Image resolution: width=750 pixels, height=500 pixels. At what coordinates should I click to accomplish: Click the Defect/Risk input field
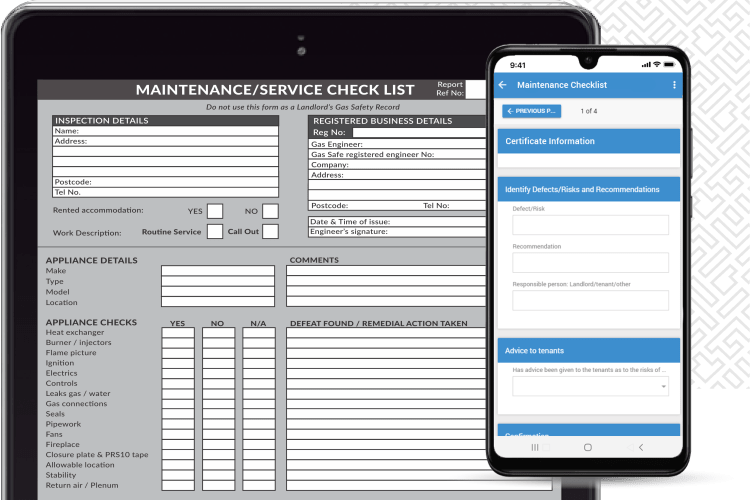coord(590,225)
